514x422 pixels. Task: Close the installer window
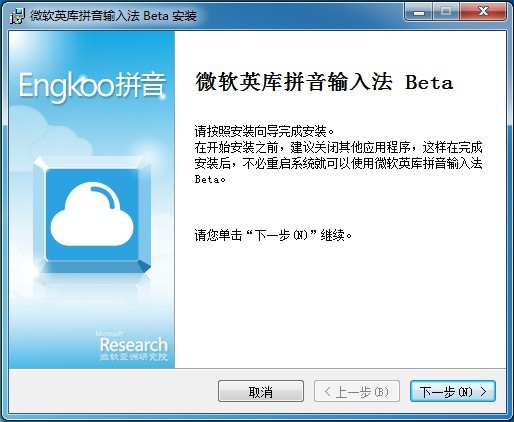(483, 12)
